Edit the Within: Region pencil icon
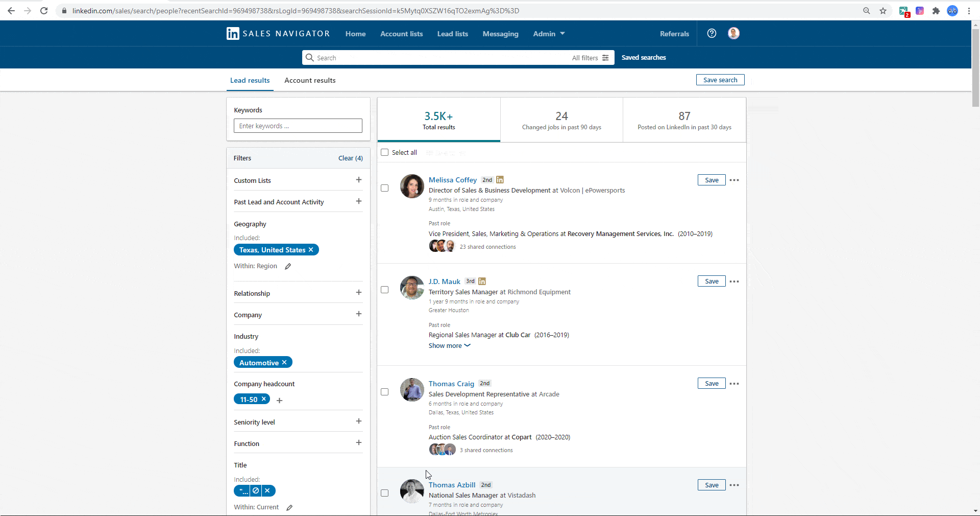The height and width of the screenshot is (516, 980). [288, 266]
